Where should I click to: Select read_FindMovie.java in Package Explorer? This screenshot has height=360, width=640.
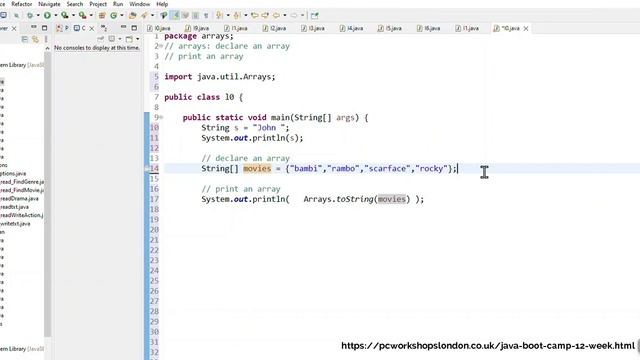click(22, 190)
